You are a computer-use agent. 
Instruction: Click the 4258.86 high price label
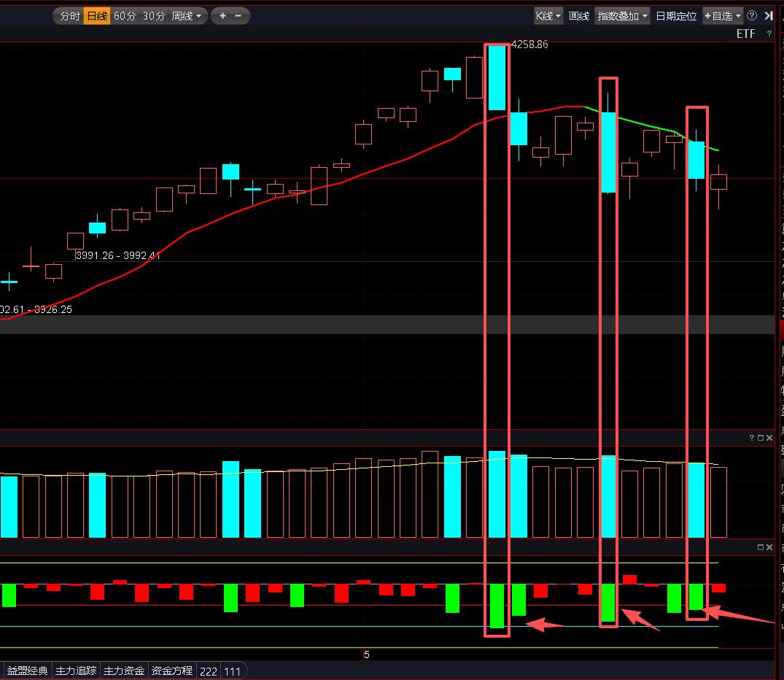click(x=529, y=45)
